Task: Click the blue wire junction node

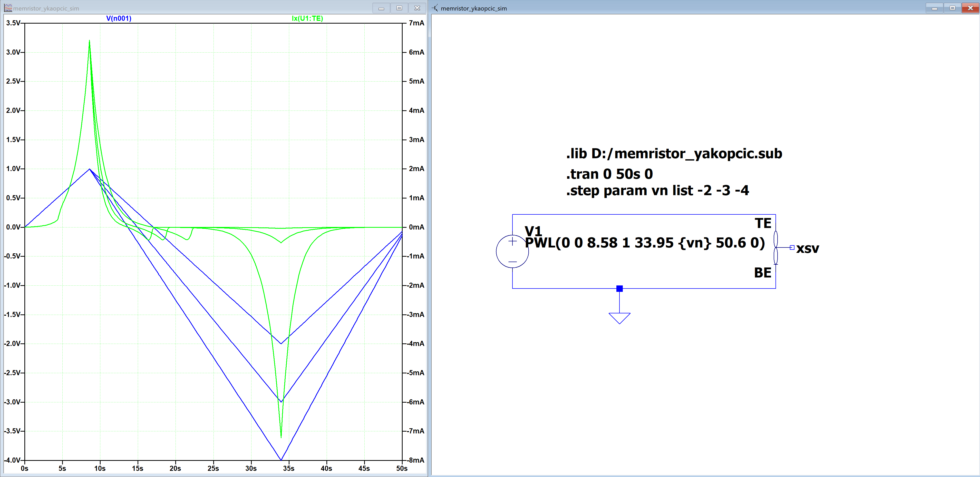Action: click(619, 289)
